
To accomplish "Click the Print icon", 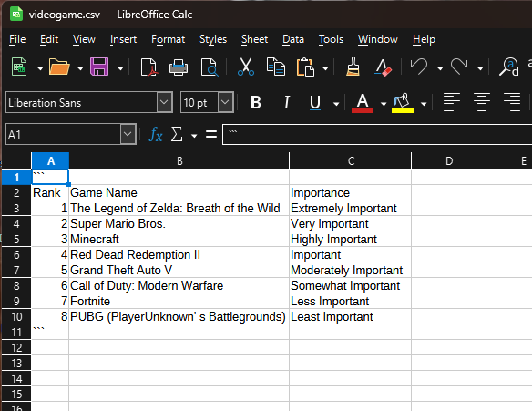I will [179, 67].
